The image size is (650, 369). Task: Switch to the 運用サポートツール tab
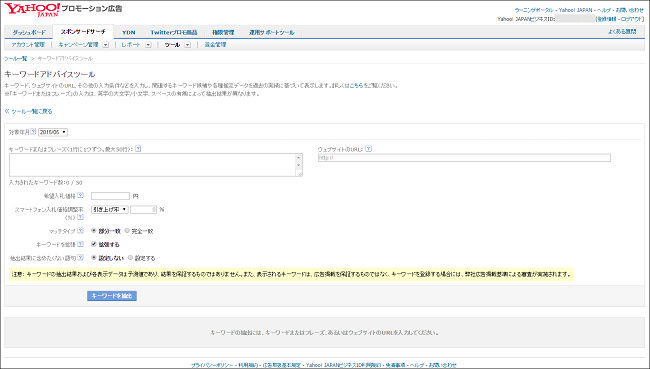(x=272, y=32)
